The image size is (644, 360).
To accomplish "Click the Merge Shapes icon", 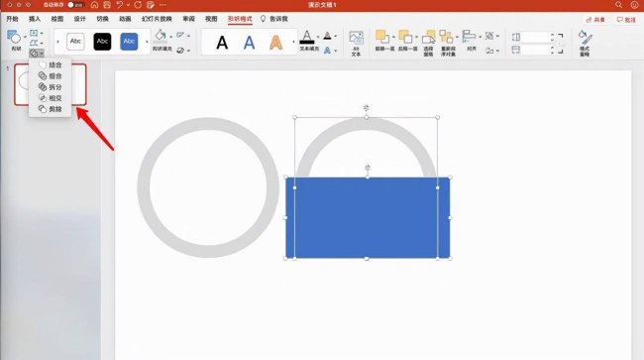I will [34, 53].
